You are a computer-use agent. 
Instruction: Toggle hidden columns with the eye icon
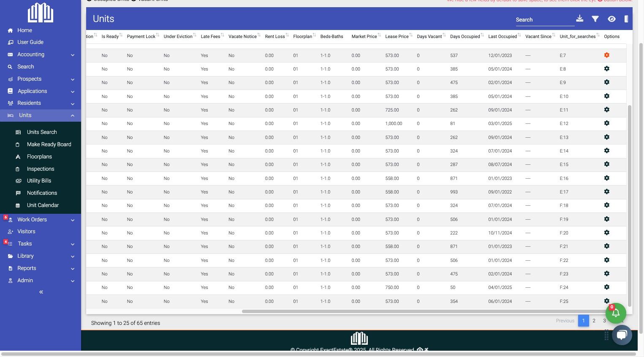(x=611, y=19)
